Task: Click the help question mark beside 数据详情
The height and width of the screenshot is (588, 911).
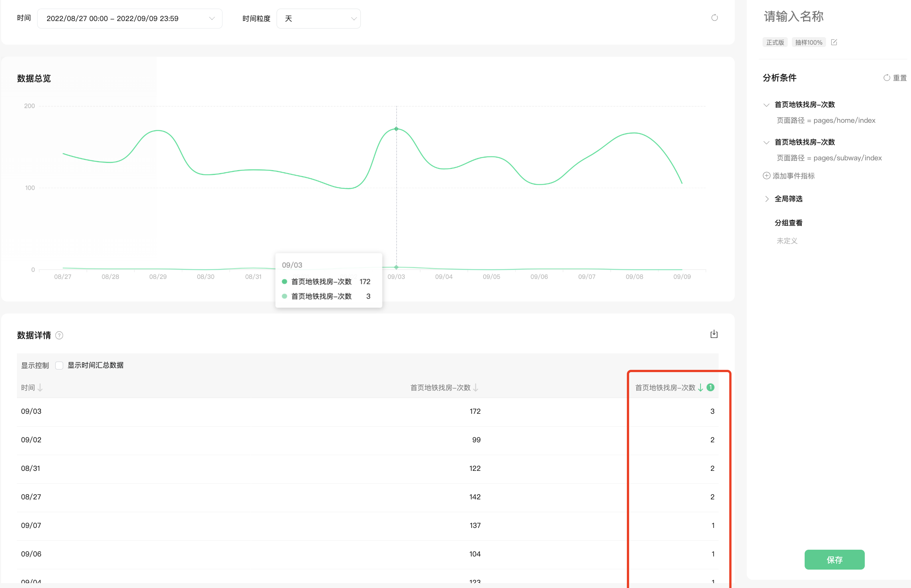Action: coord(59,335)
